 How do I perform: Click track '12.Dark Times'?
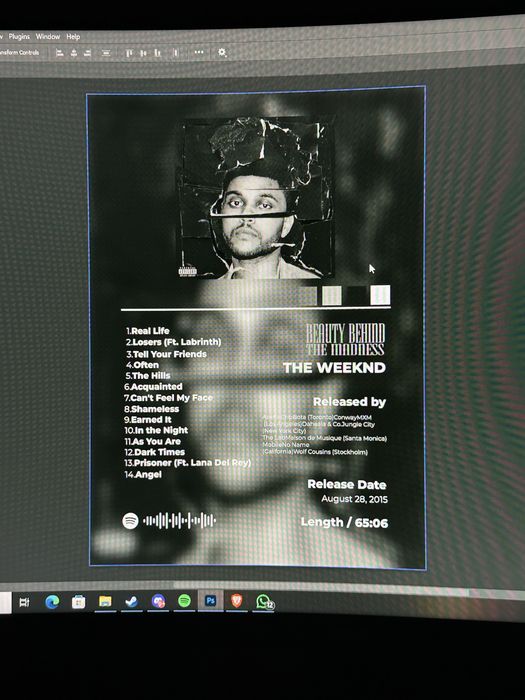point(154,452)
